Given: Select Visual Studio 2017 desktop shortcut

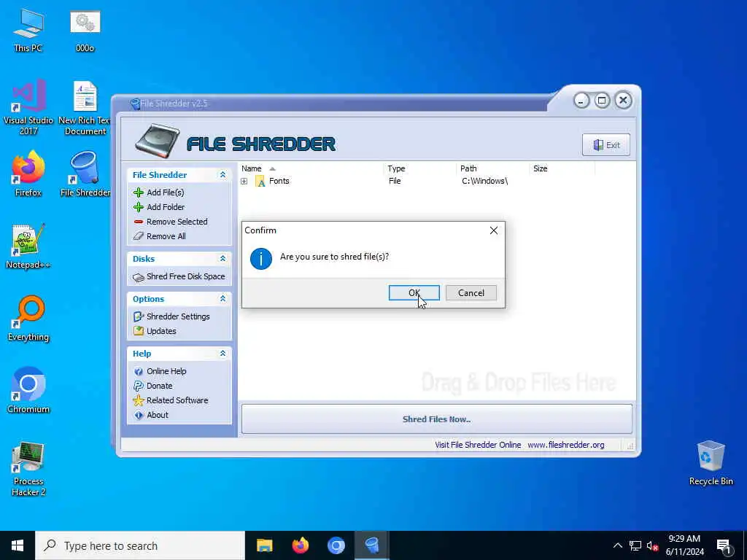Looking at the screenshot, I should tap(28, 108).
